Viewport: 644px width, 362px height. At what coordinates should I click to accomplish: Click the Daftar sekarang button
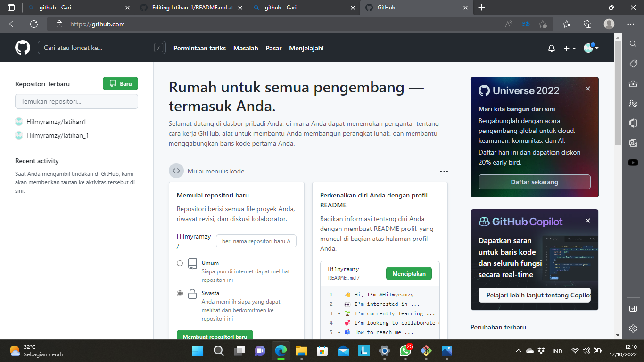tap(534, 181)
